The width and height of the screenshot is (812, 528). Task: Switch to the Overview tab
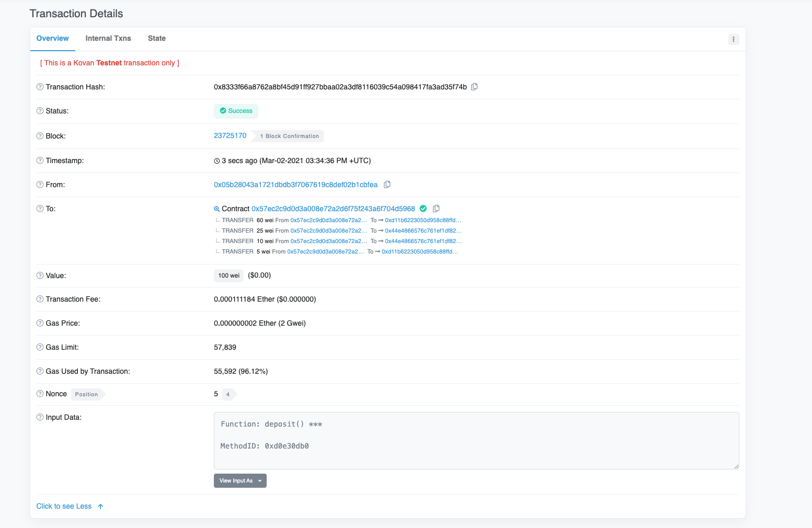[x=52, y=38]
